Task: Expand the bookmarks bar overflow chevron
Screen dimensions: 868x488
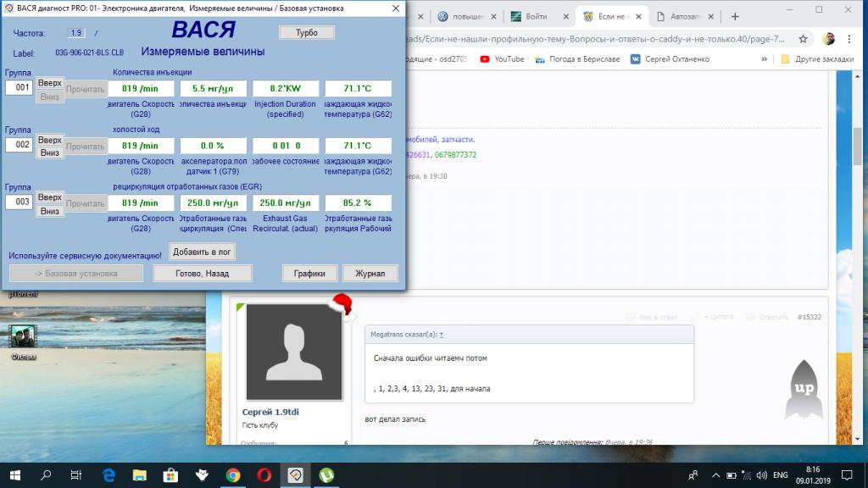Action: point(765,59)
